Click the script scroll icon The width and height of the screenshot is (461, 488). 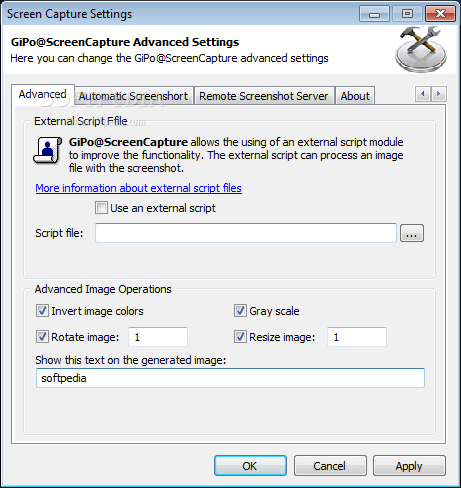pyautogui.click(x=47, y=150)
